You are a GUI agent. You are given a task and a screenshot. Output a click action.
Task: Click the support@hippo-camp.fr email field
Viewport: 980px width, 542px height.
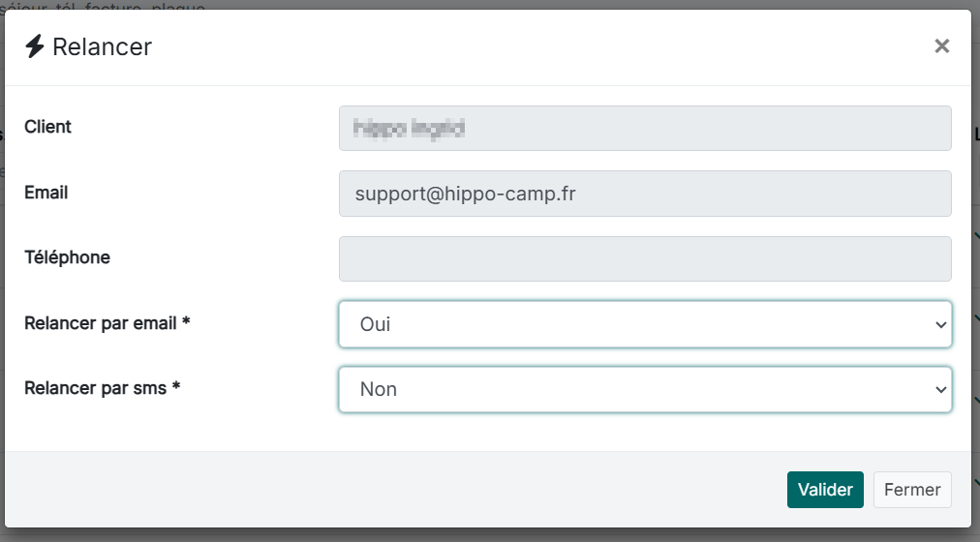click(645, 194)
